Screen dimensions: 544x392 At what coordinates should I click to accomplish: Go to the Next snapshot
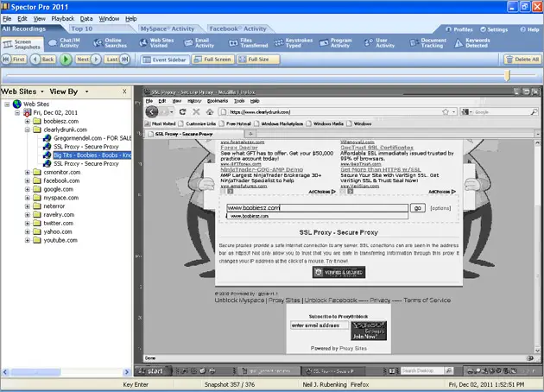point(88,60)
